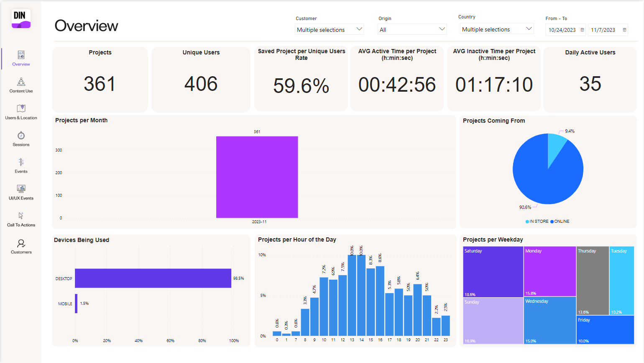The height and width of the screenshot is (363, 644).
Task: Open the Sessions stopwatch icon
Action: [x=21, y=136]
